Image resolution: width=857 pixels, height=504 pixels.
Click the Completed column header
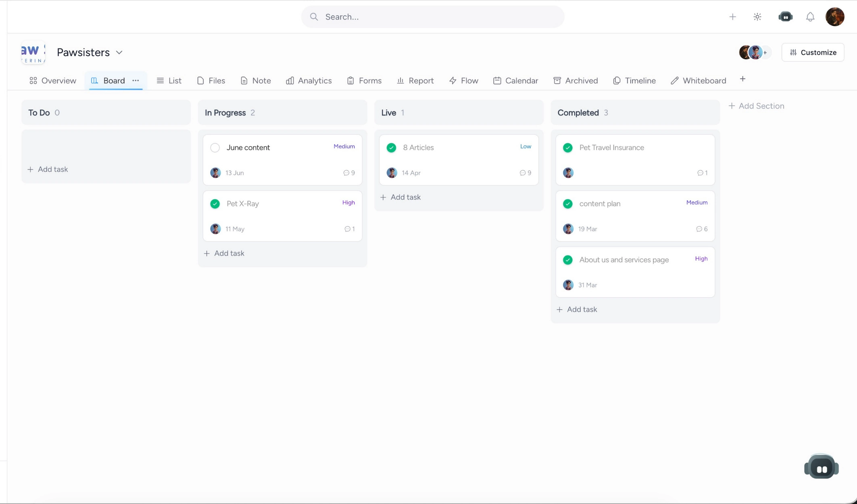click(635, 112)
